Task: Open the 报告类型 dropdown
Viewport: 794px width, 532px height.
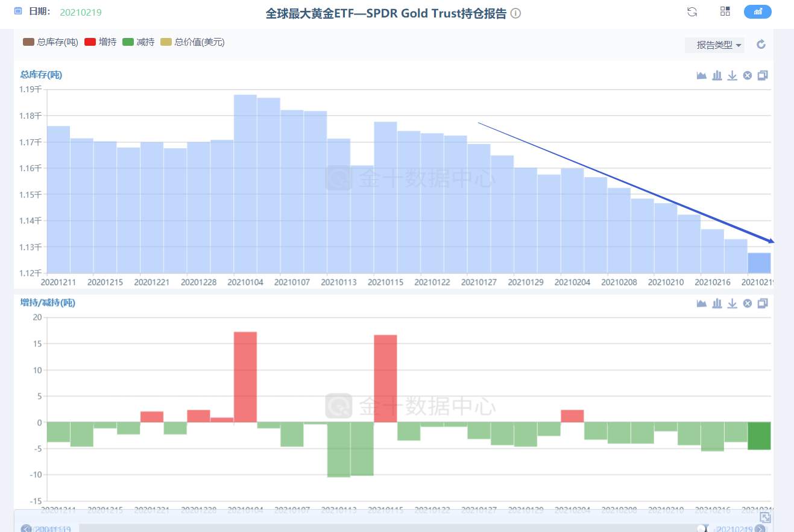Action: click(714, 45)
